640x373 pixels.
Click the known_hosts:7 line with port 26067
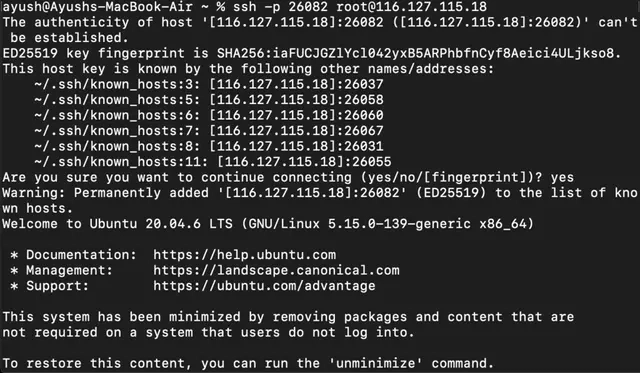coord(209,131)
